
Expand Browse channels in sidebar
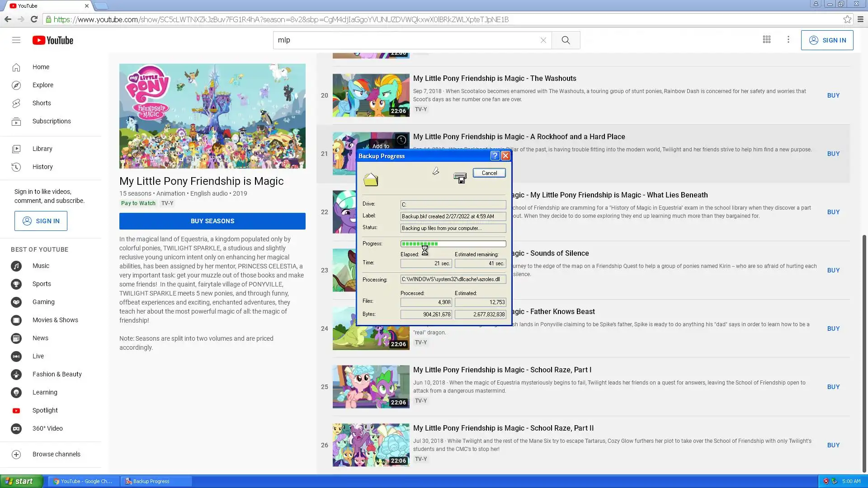56,454
